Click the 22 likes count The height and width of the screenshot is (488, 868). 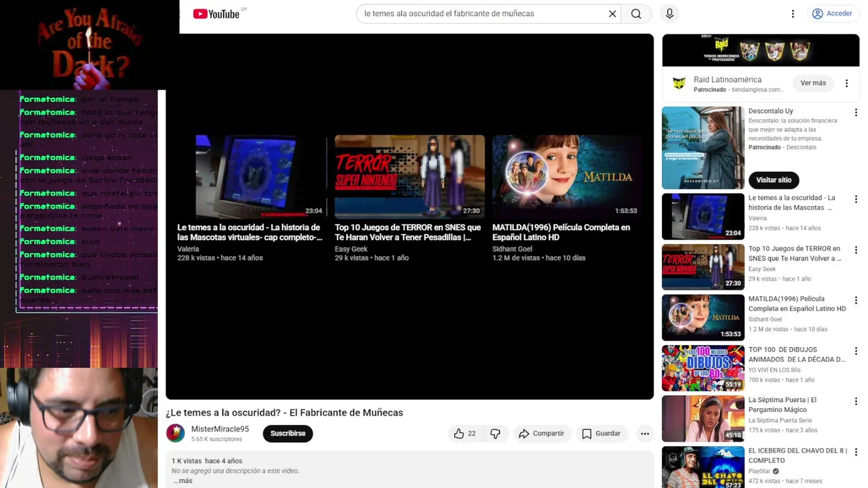[471, 434]
